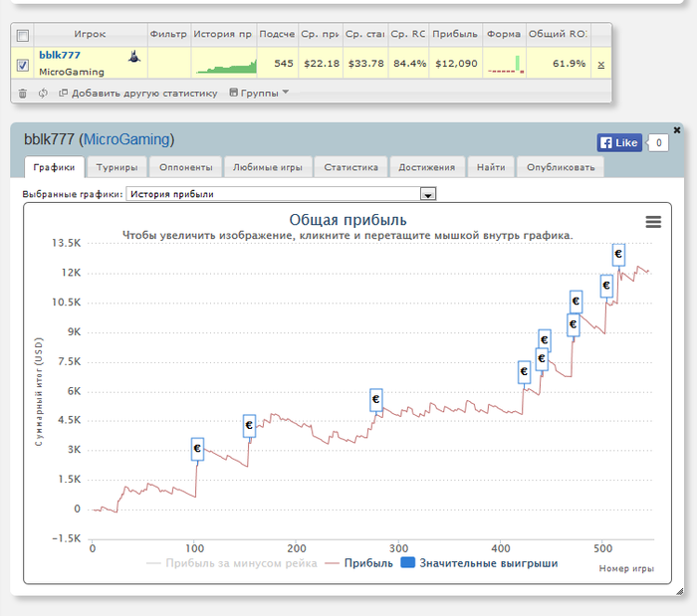Image resolution: width=697 pixels, height=616 pixels.
Task: Click the euro marker near game 155
Action: tap(249, 426)
